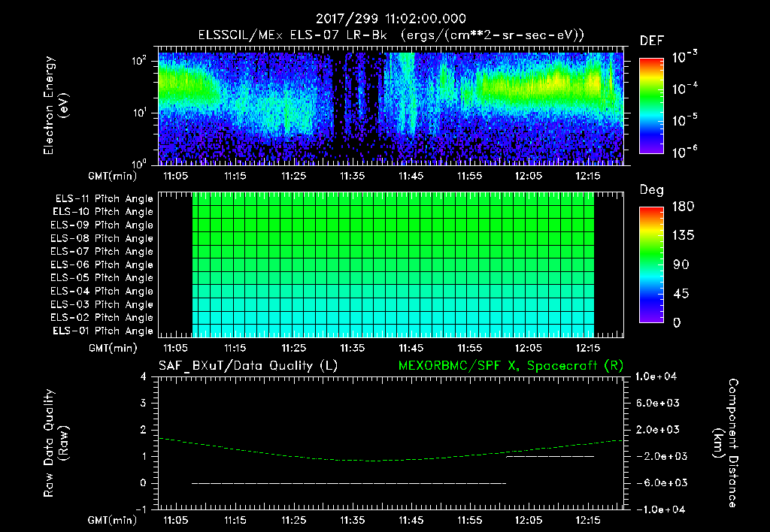This screenshot has width=770, height=532.
Task: Click the 3 tick on Raw Data Quality axis
Action: [x=143, y=403]
